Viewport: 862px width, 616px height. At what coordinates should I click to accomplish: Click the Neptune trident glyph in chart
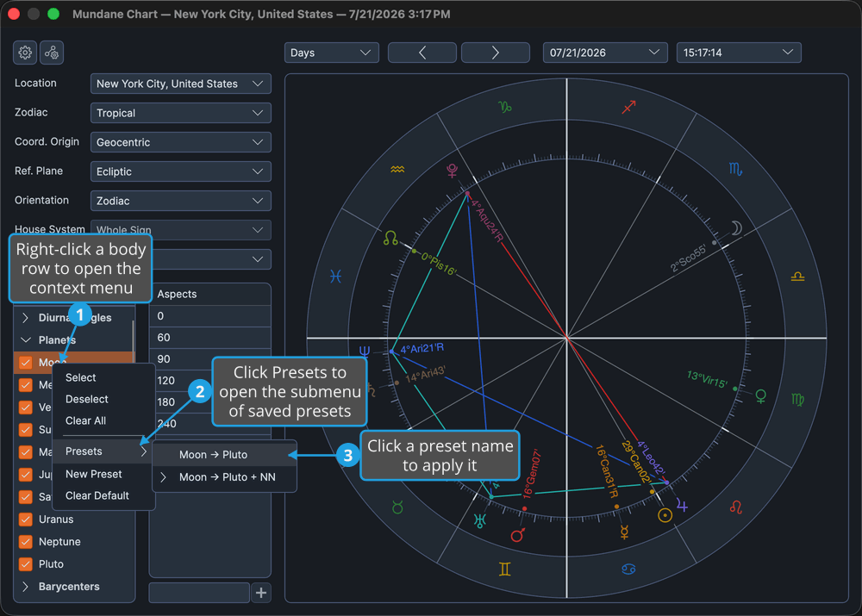pos(365,352)
